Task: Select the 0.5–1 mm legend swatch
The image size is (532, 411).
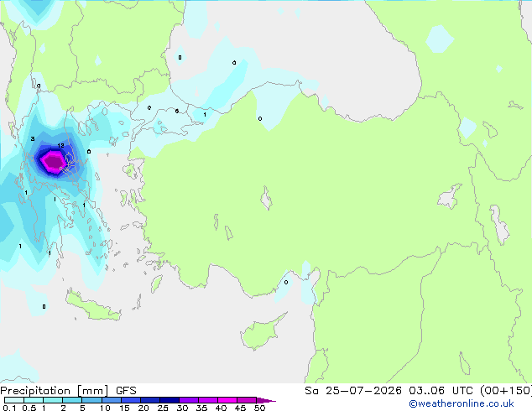Action: [x=34, y=400]
